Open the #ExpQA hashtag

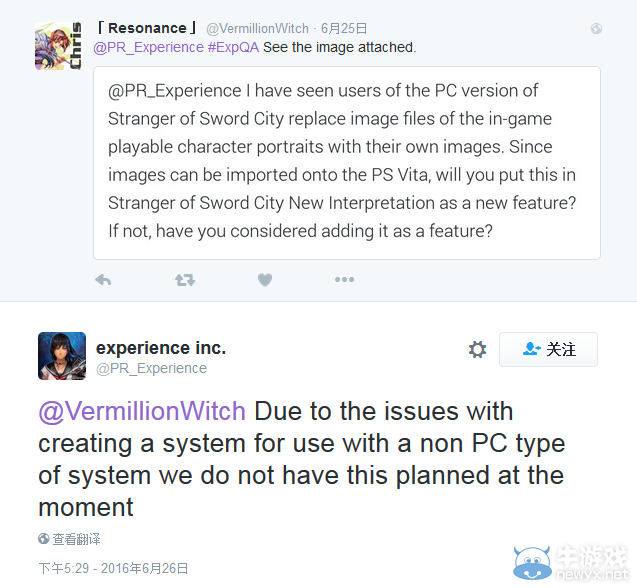[233, 48]
